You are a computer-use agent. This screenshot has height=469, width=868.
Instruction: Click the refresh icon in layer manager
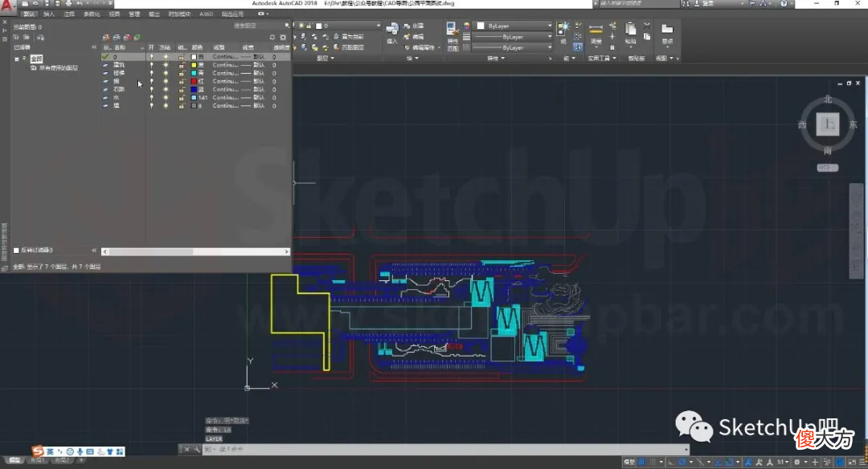click(x=272, y=38)
